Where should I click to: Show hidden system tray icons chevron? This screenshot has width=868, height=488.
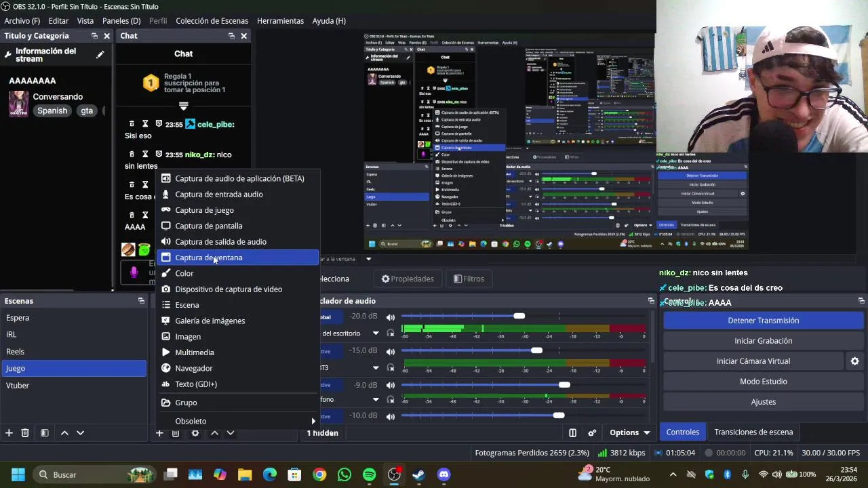[673, 474]
